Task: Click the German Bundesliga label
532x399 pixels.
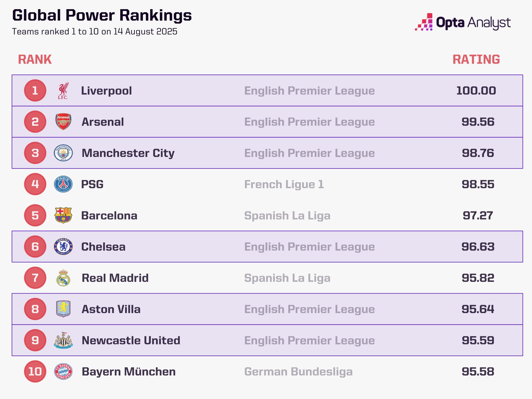Action: tap(298, 372)
